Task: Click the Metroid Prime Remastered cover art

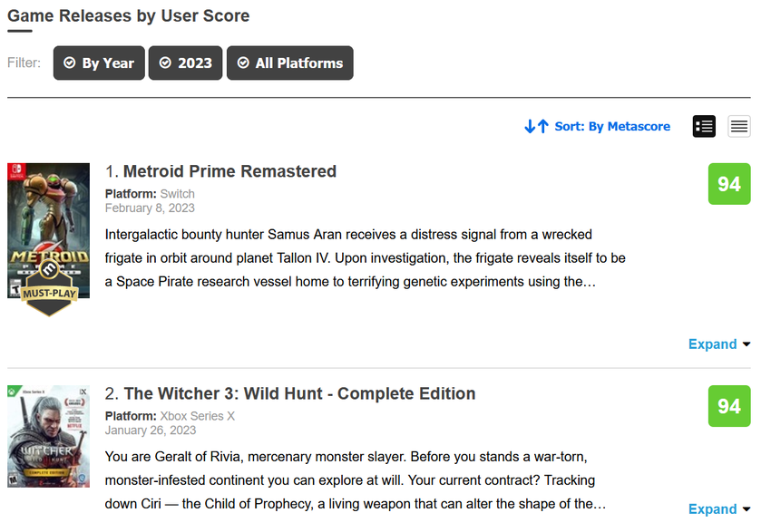Action: (x=48, y=218)
